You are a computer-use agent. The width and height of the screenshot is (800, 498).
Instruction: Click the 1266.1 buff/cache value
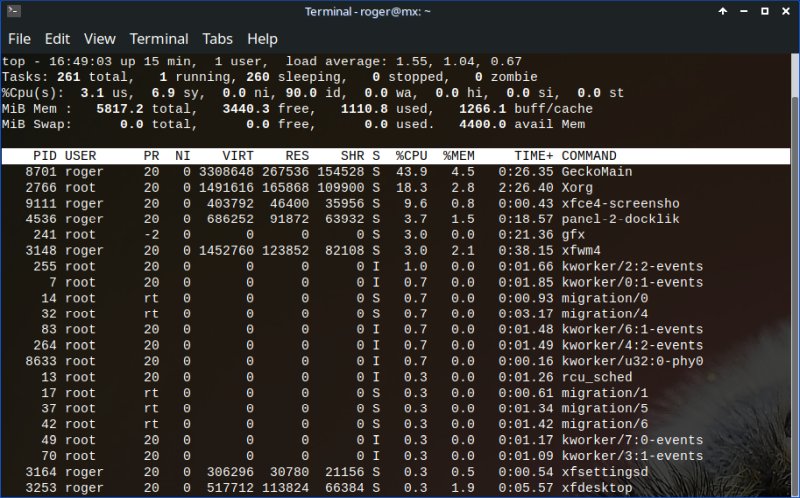[483, 109]
